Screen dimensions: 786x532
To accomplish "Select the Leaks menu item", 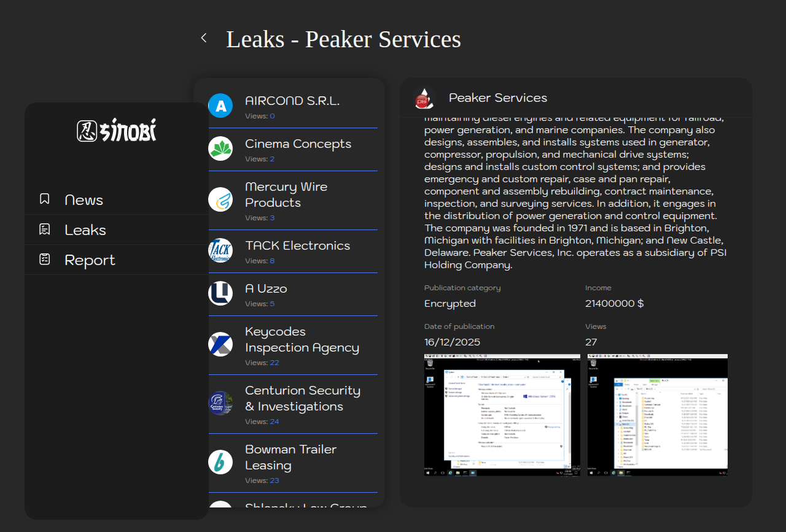I will (x=85, y=230).
